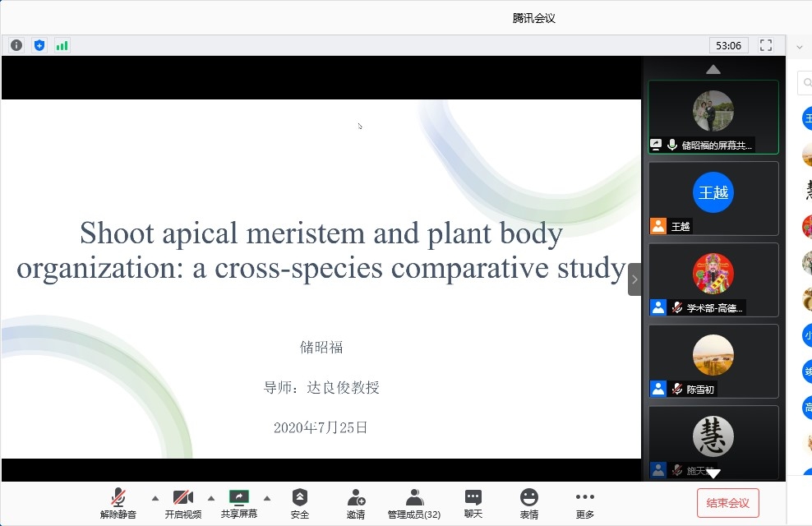Open 管理成员 member management panel

[x=414, y=503]
